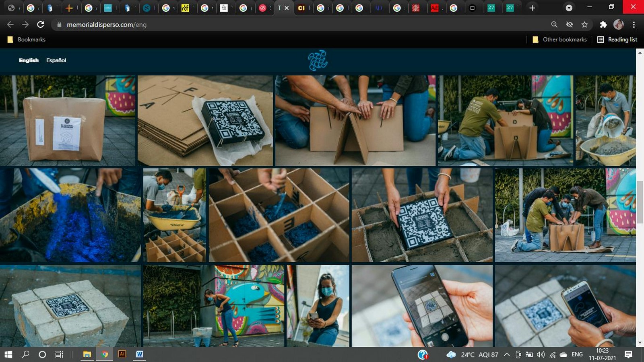Open the Wi-Fi network tray icon

click(x=553, y=354)
